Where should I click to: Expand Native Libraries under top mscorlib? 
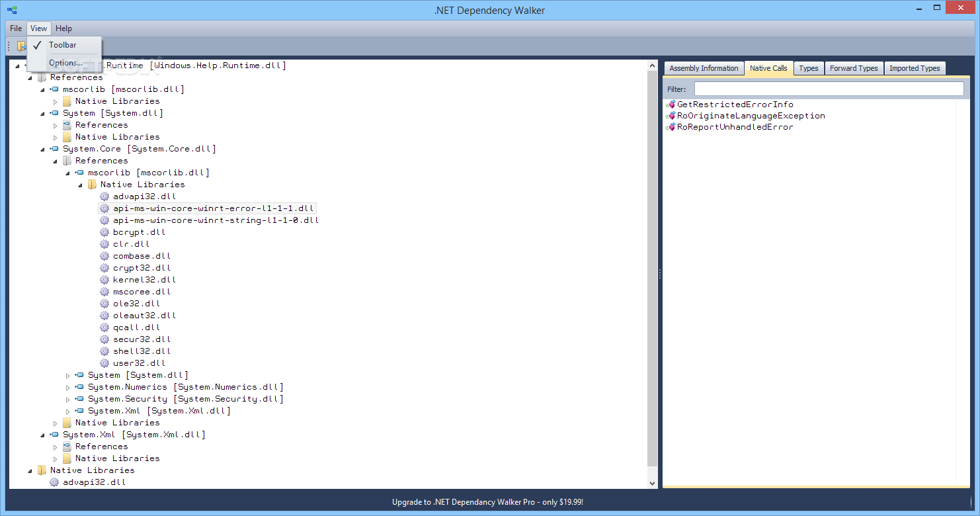(56, 101)
